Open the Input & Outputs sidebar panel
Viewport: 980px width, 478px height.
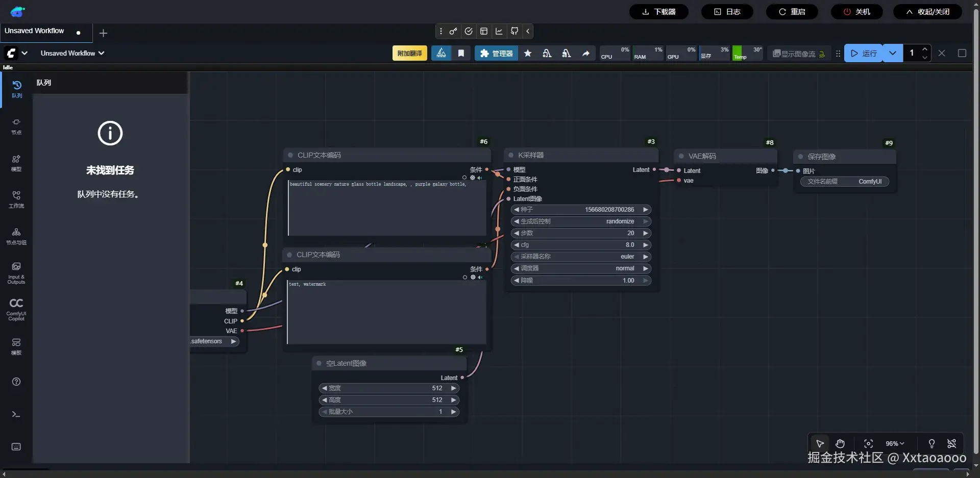click(16, 273)
